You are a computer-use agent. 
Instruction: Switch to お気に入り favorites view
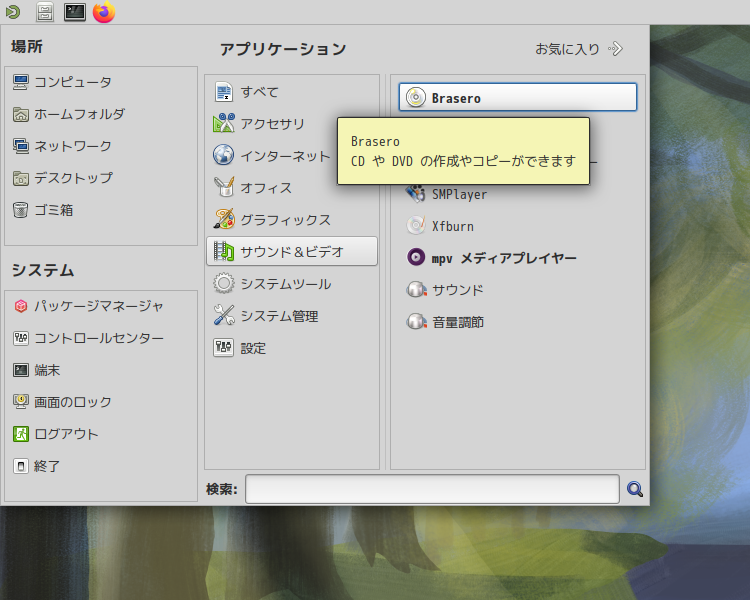tap(579, 49)
